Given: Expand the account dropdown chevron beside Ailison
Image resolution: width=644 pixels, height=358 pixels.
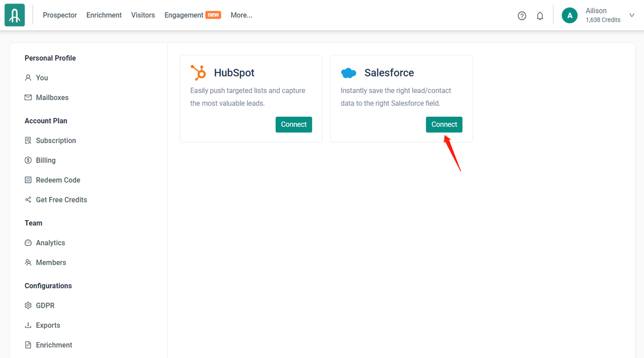Looking at the screenshot, I should (632, 16).
